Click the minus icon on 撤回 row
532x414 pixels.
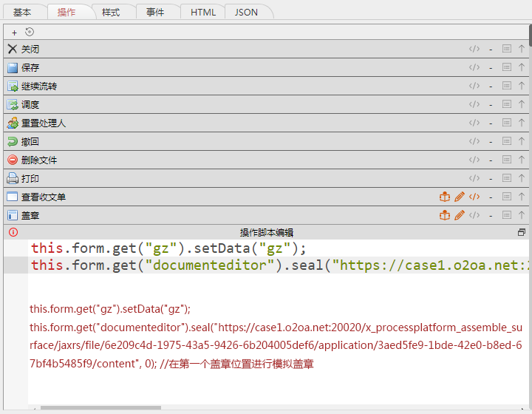click(x=491, y=141)
